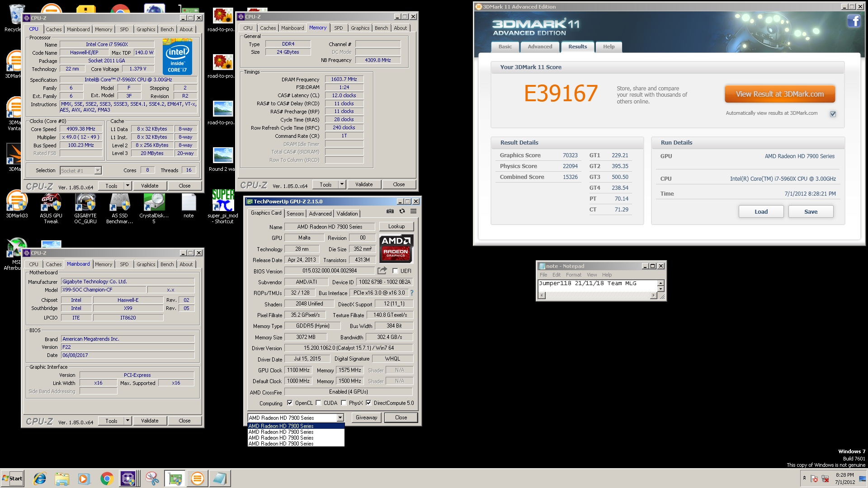868x488 pixels.
Task: Refresh GPU-Z readings with the refresh icon
Action: click(402, 211)
